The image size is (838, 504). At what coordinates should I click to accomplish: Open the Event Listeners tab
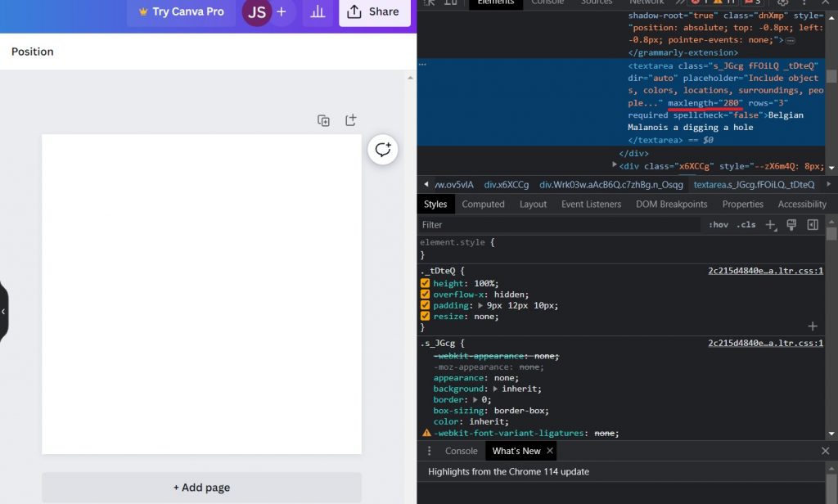(x=591, y=205)
